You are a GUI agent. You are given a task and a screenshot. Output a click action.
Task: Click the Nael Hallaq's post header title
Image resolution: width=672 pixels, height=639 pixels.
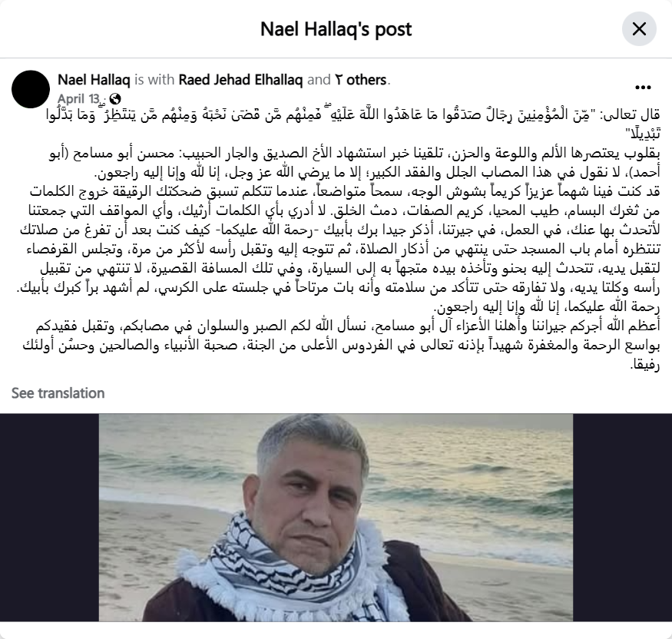pos(336,29)
